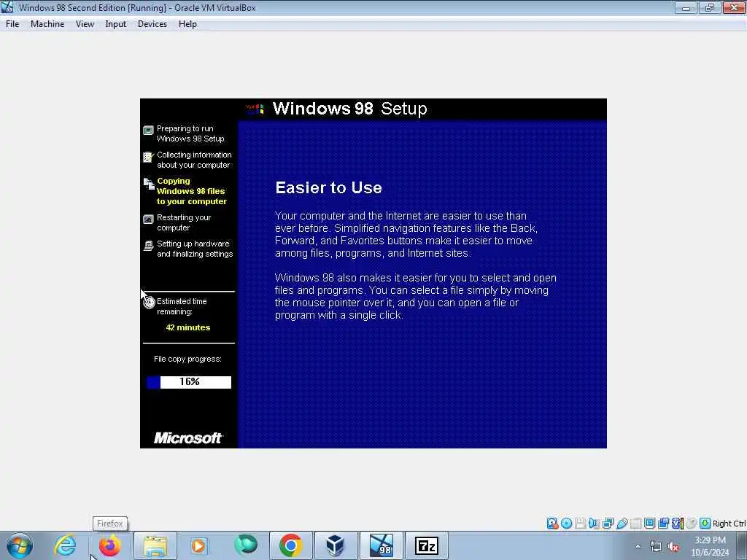The width and height of the screenshot is (747, 560).
Task: Launch Firefox from the taskbar
Action: (109, 545)
